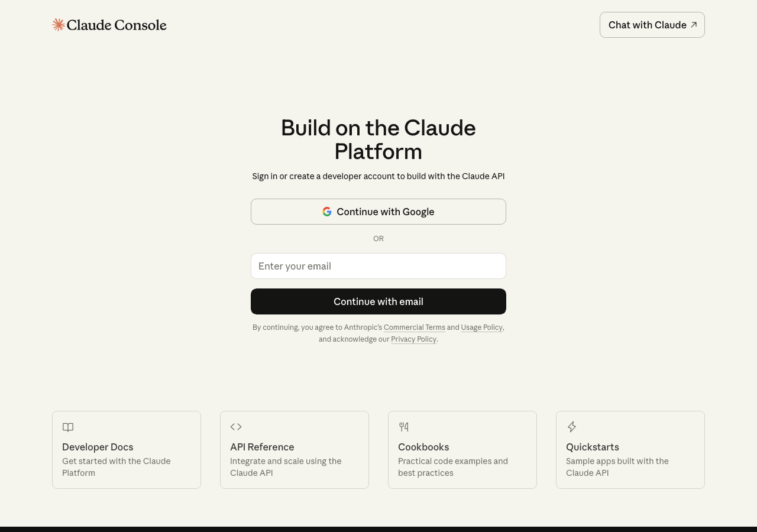Open the Developer Docs card title
The height and width of the screenshot is (532, 757).
(98, 447)
